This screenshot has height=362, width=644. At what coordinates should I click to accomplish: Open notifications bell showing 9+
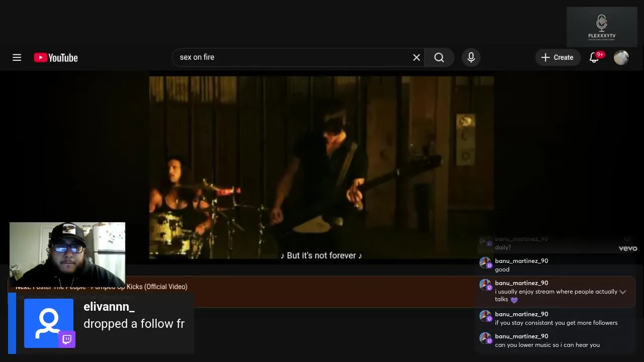pos(595,57)
